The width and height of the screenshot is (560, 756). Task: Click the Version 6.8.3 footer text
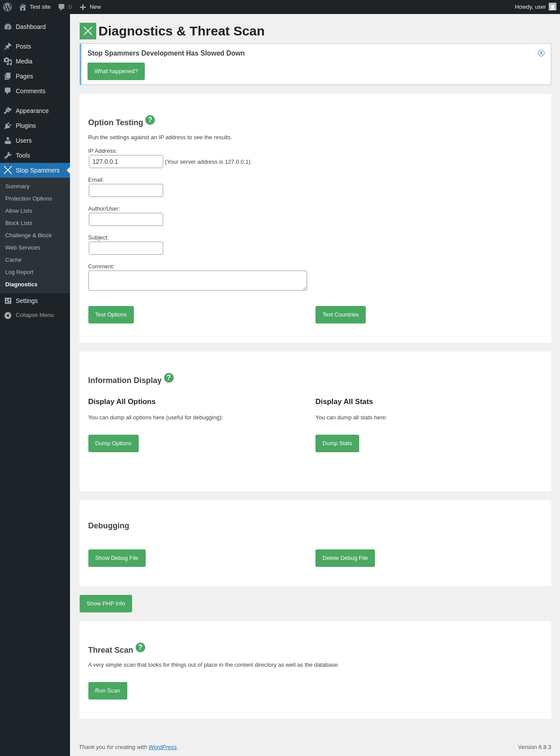coord(535,747)
